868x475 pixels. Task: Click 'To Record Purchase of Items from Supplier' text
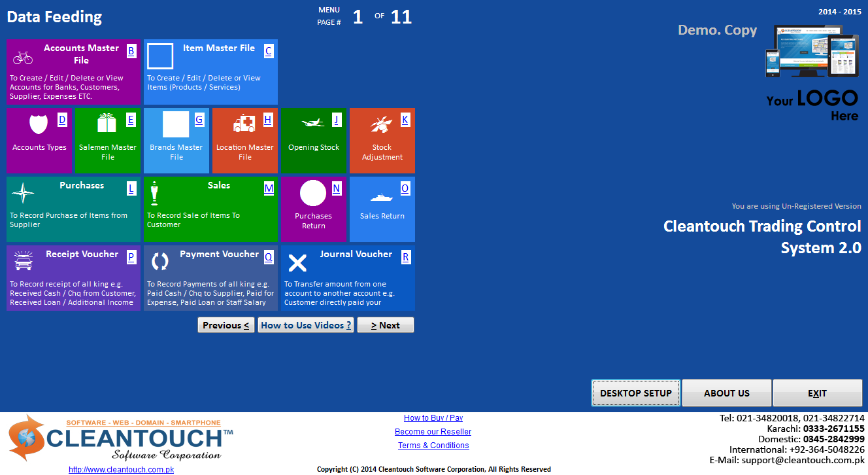(69, 220)
